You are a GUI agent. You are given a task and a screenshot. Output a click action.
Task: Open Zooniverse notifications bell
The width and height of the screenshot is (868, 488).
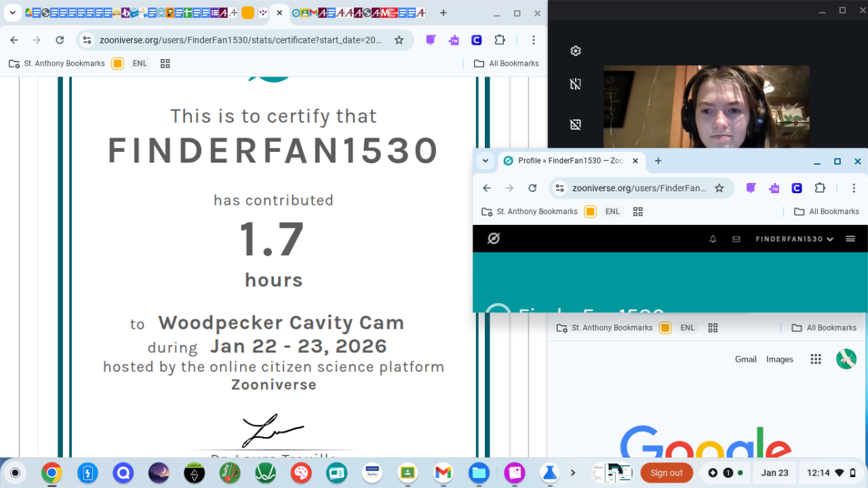click(713, 239)
